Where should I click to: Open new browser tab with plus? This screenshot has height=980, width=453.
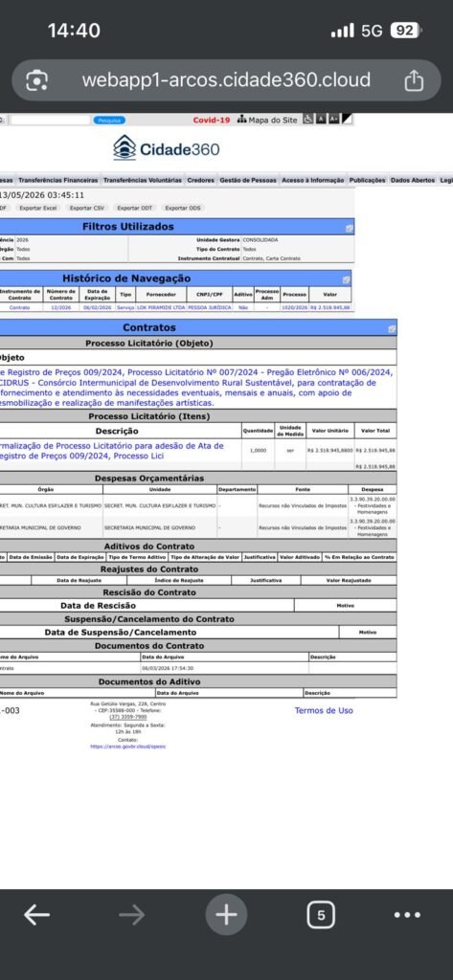tap(226, 916)
